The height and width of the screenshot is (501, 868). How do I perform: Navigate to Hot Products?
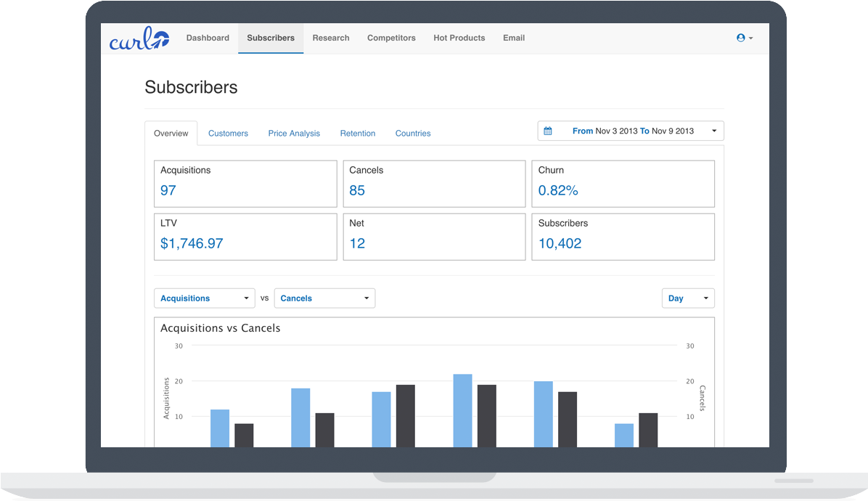coord(459,38)
